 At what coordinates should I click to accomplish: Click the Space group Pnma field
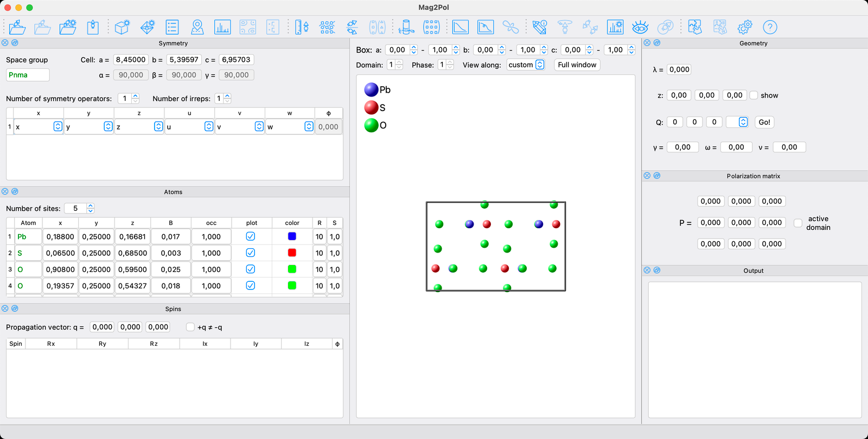28,75
